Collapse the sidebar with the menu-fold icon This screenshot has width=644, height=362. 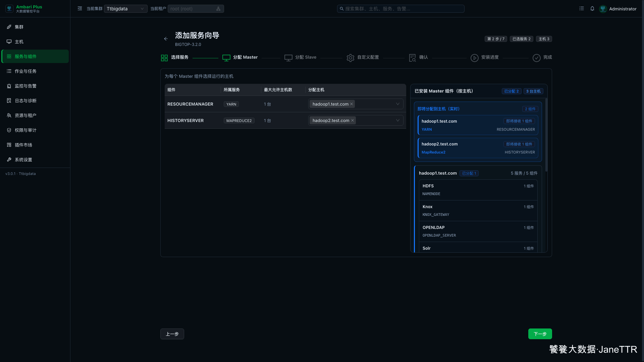pyautogui.click(x=80, y=9)
